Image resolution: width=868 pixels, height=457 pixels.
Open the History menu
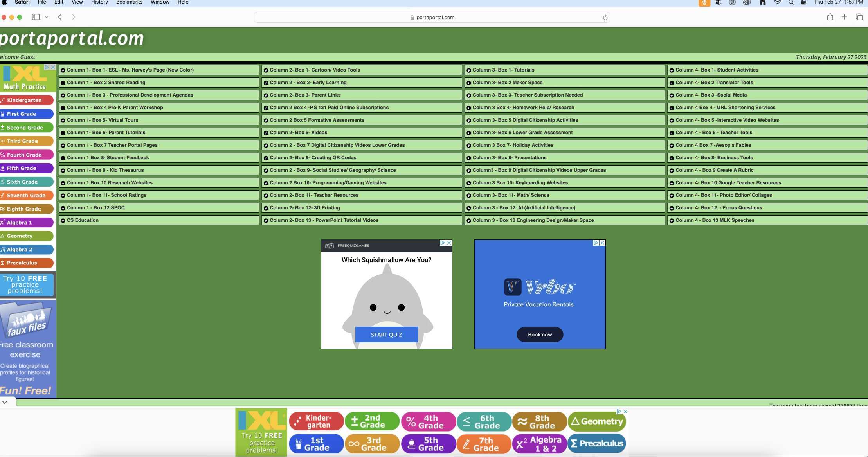[99, 2]
